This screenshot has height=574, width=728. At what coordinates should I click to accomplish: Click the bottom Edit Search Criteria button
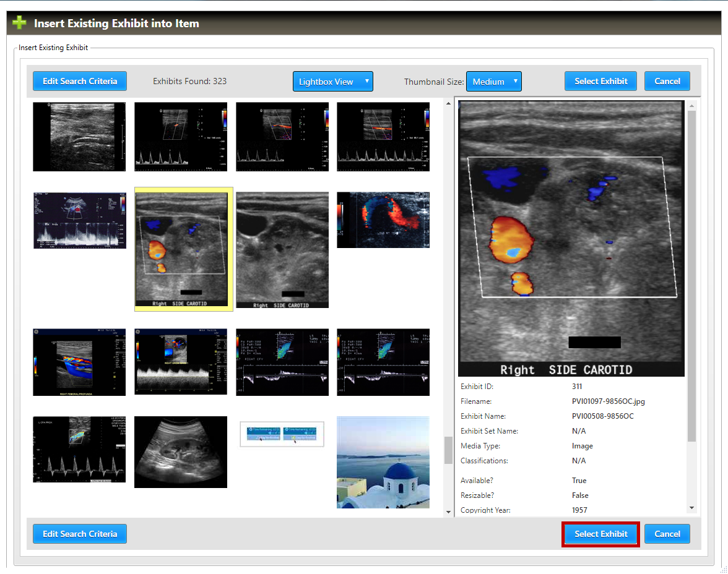[x=80, y=534]
